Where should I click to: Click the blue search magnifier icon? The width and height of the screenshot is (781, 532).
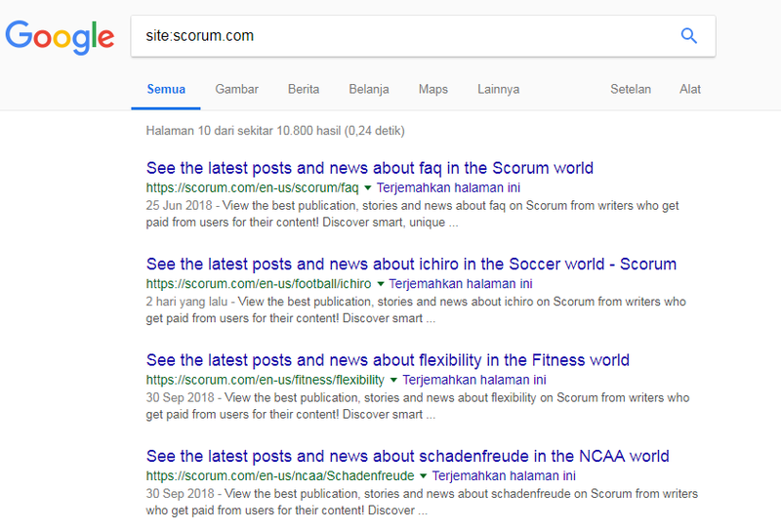(689, 36)
